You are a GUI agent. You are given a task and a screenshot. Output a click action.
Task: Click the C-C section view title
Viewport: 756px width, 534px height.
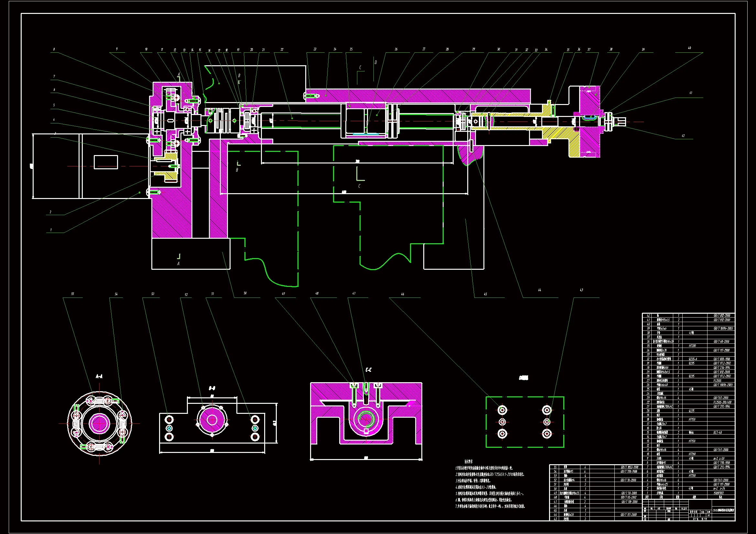368,370
